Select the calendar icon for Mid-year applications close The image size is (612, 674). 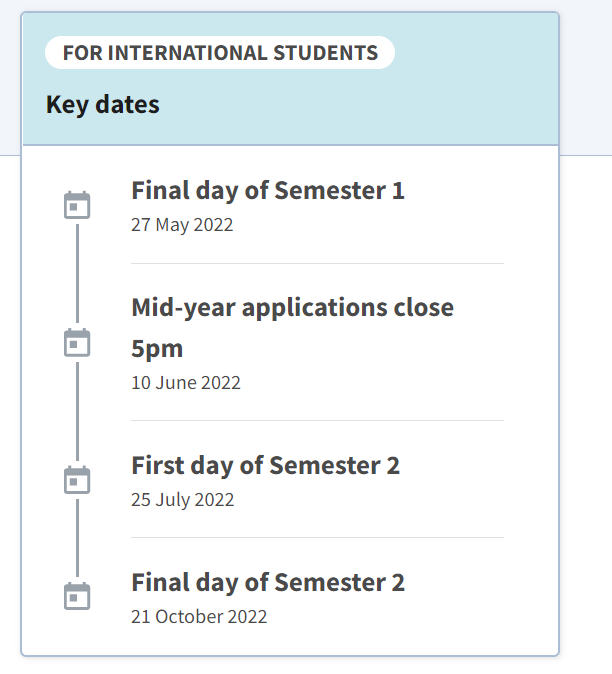(x=77, y=343)
